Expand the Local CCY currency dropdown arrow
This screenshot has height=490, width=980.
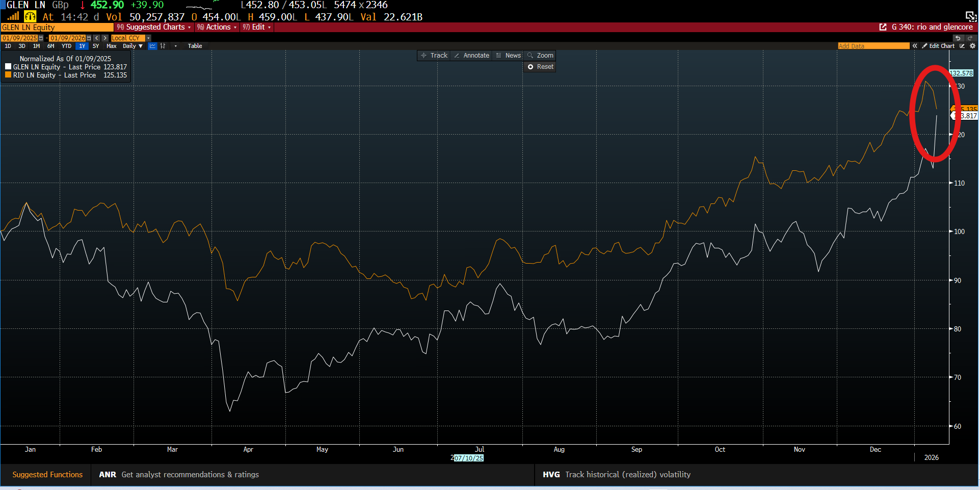pyautogui.click(x=148, y=38)
